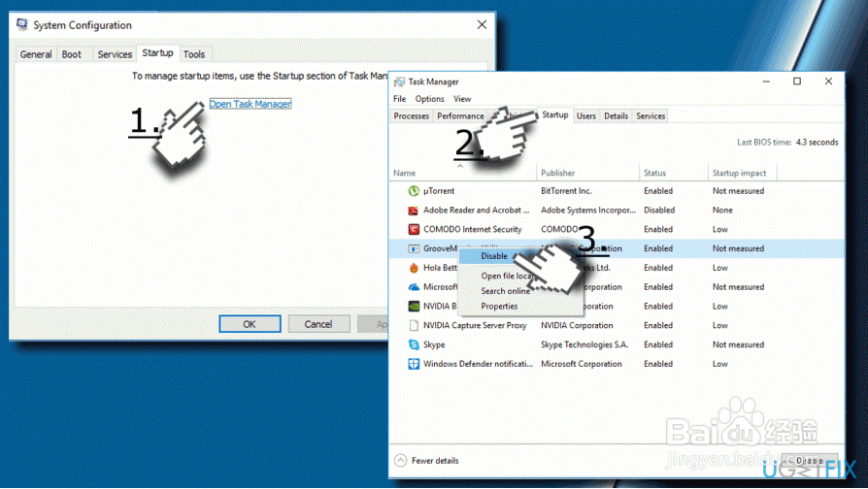This screenshot has height=489, width=868.
Task: Open the Options menu in Task Manager
Action: (429, 99)
